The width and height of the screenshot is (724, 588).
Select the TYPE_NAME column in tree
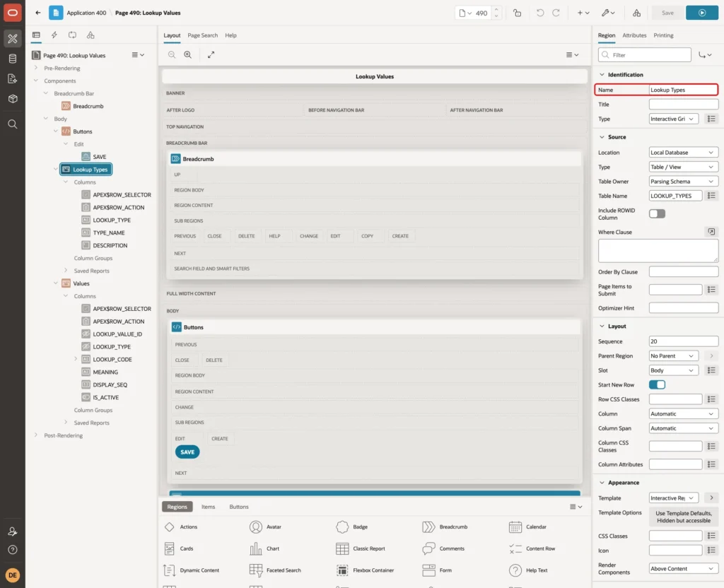(108, 233)
